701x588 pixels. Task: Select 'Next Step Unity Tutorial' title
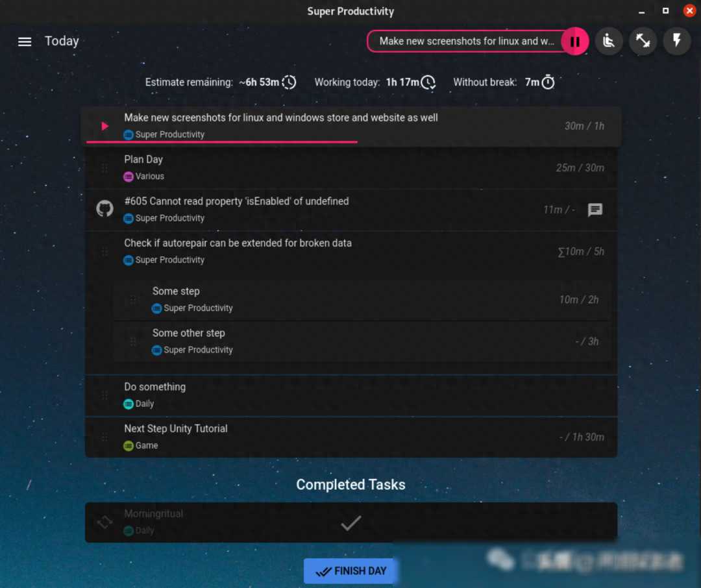(x=176, y=429)
